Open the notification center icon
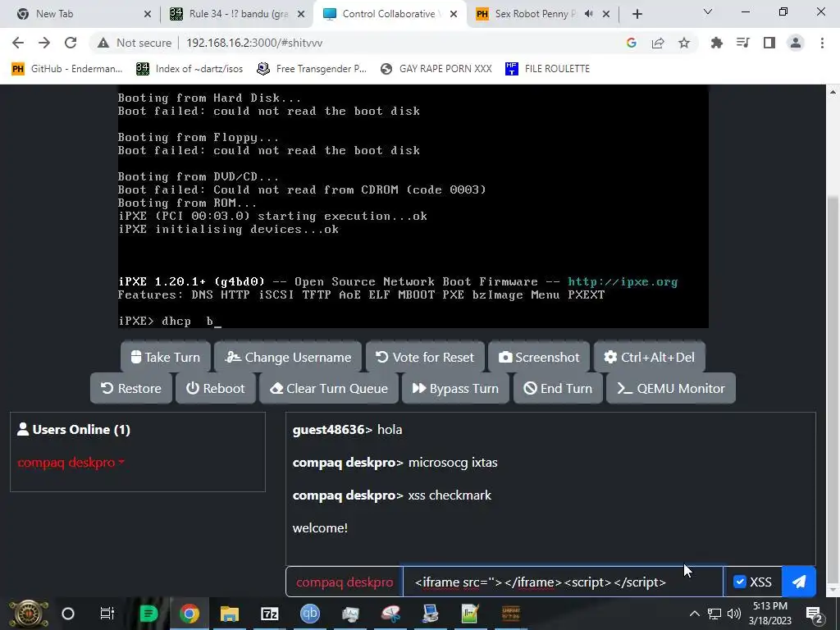 coord(814,614)
